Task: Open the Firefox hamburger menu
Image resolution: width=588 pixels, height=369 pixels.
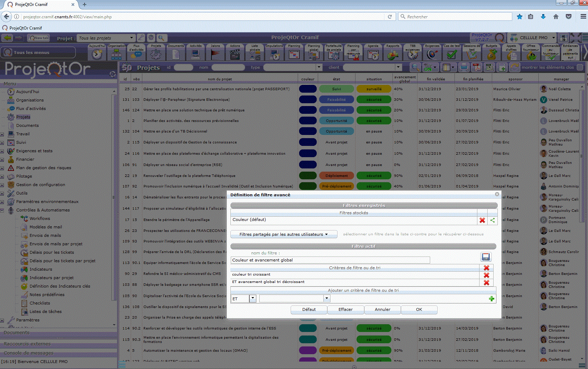Action: pos(583,17)
